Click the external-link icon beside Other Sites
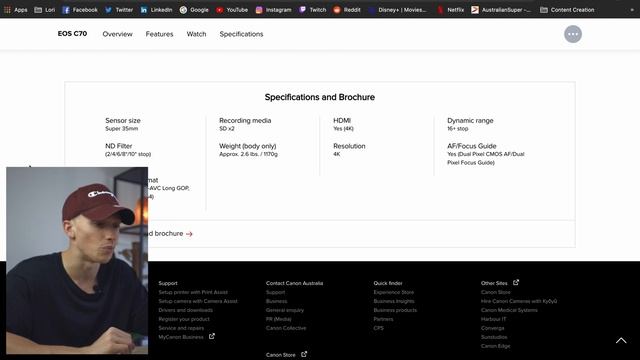This screenshot has height=360, width=640. point(516,282)
